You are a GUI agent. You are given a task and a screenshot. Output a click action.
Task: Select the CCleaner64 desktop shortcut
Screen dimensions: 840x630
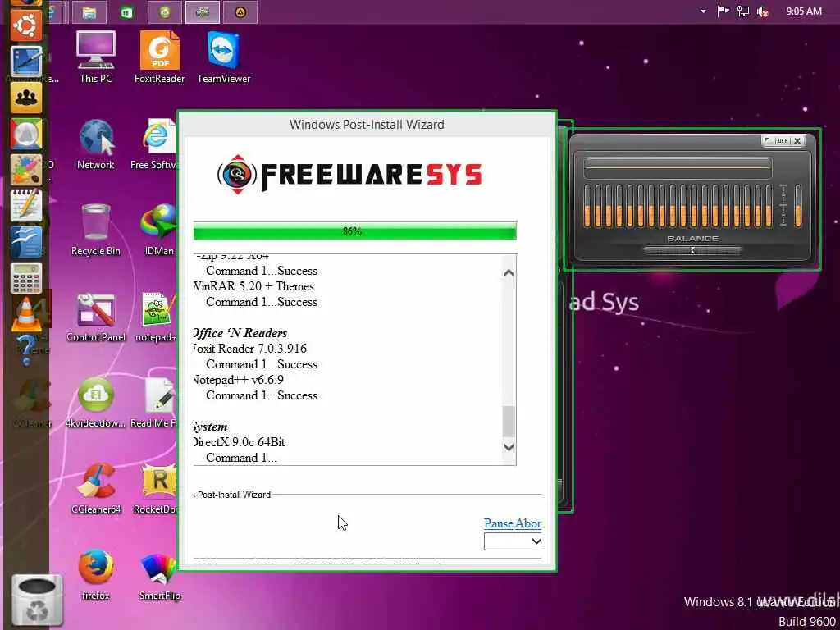[96, 489]
